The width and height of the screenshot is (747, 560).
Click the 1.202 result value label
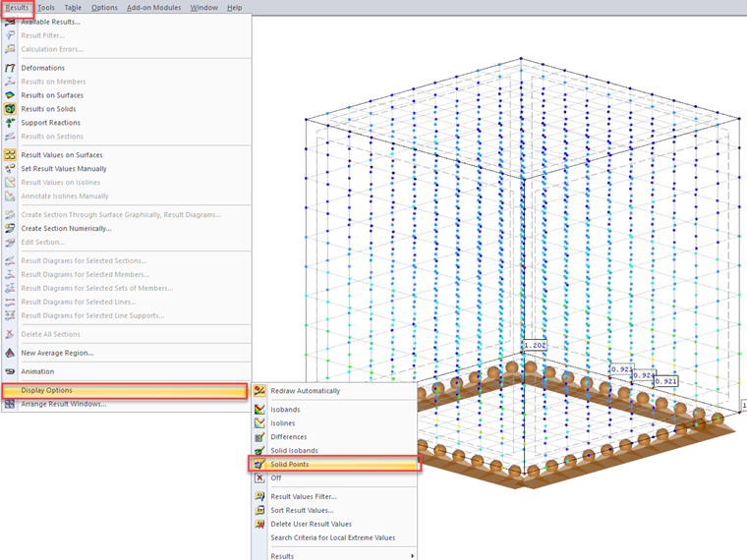535,346
